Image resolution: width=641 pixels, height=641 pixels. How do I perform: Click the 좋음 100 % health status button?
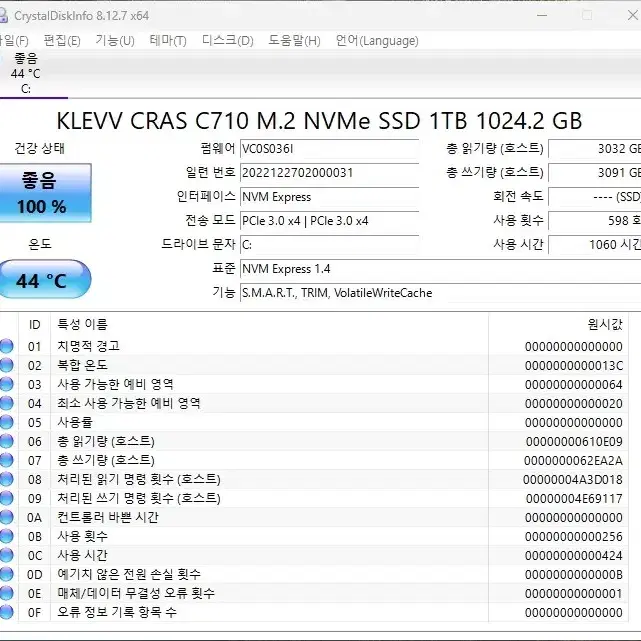[x=45, y=193]
